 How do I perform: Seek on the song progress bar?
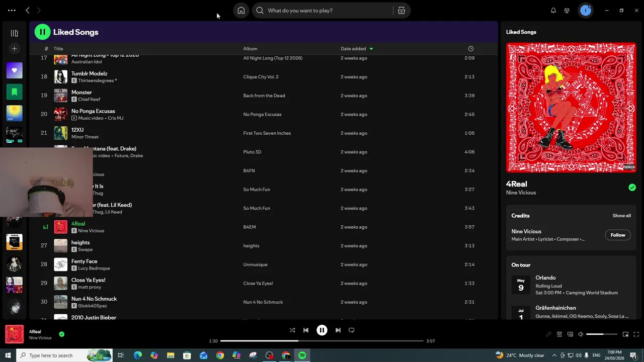(322, 341)
